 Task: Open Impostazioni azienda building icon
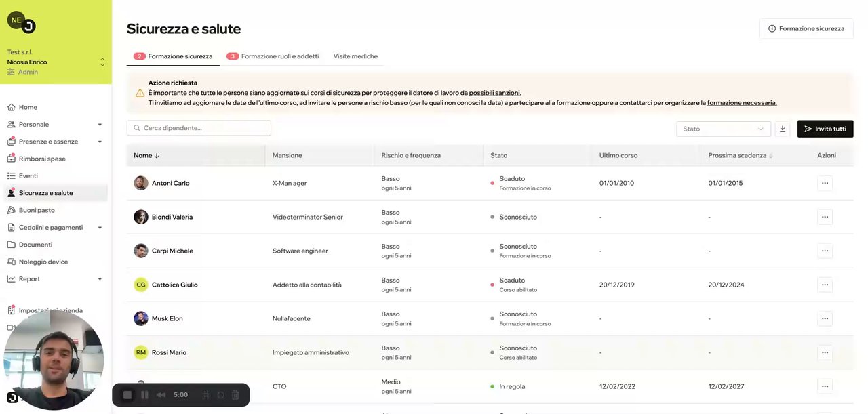pyautogui.click(x=12, y=310)
